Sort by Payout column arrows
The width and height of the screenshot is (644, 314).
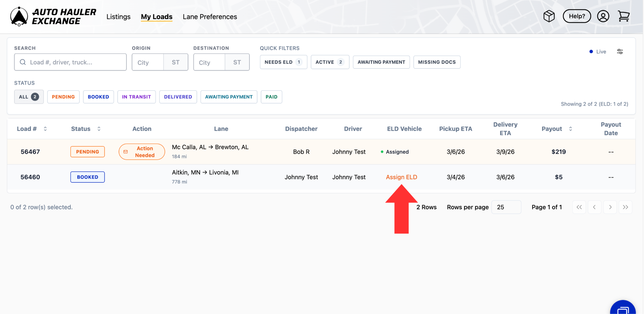coord(570,129)
